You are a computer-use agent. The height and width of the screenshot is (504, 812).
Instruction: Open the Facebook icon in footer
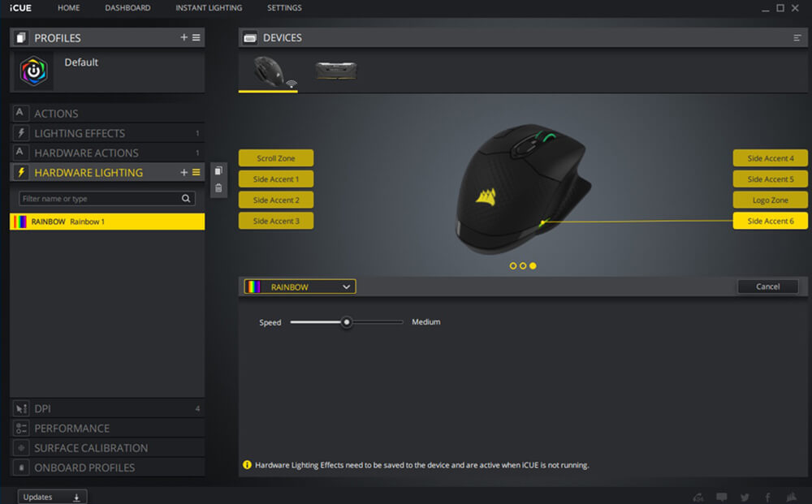coord(767,497)
